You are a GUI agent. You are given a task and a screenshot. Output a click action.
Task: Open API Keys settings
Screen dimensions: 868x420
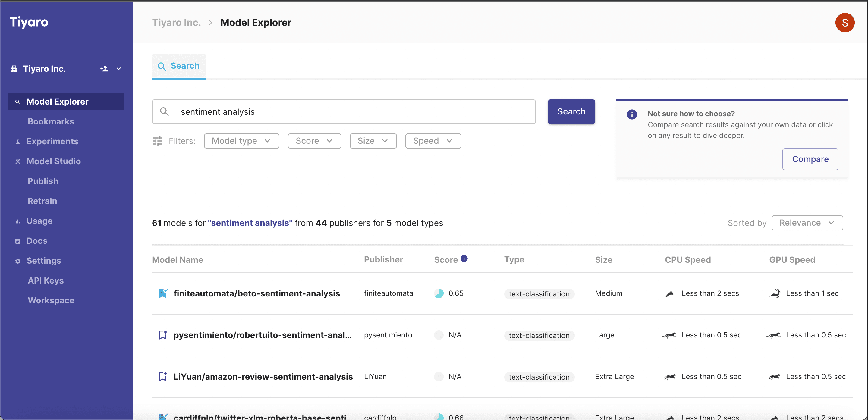click(46, 281)
